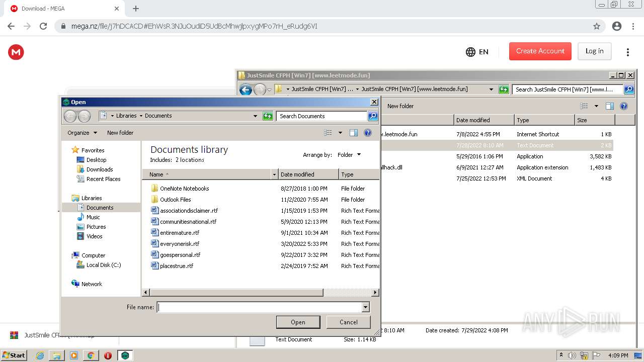Click the Log in button
The image size is (644, 362).
(594, 51)
